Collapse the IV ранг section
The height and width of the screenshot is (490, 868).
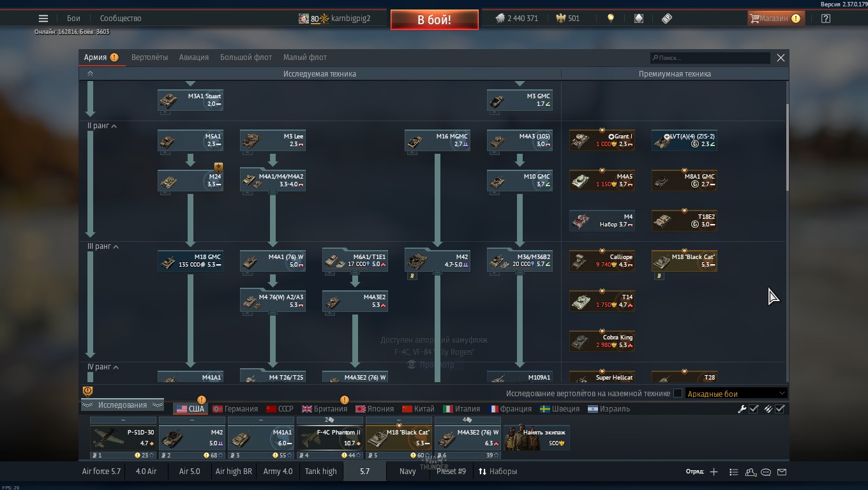(103, 367)
